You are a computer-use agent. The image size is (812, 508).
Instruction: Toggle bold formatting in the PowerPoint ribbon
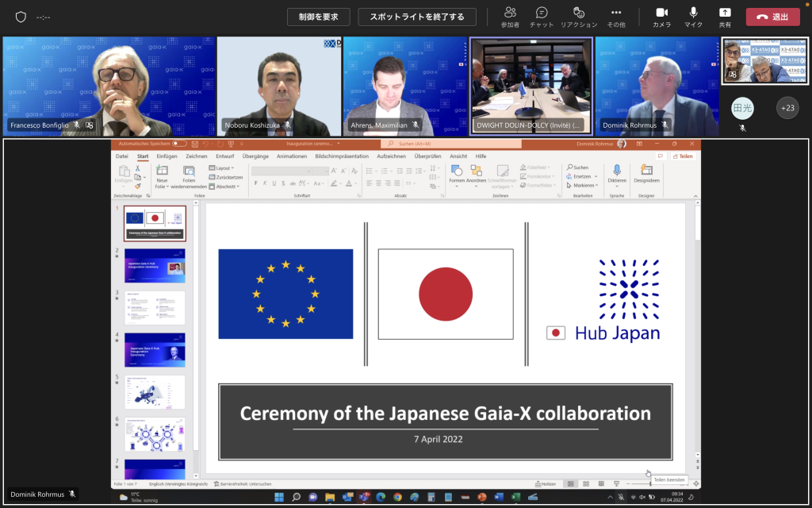[x=255, y=183]
